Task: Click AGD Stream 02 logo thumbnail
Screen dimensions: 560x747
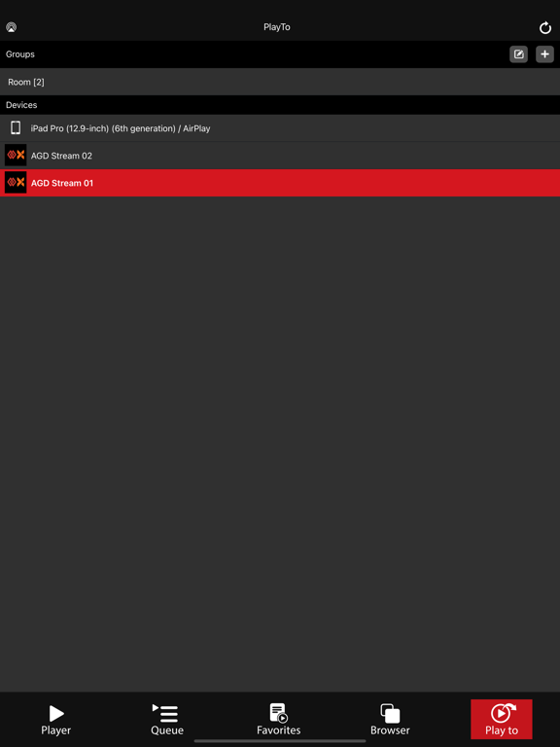Action: (x=16, y=156)
